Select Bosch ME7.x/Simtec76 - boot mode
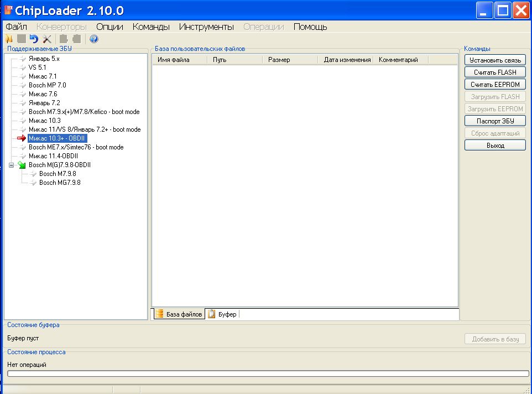Image resolution: width=532 pixels, height=394 pixels. pos(76,147)
